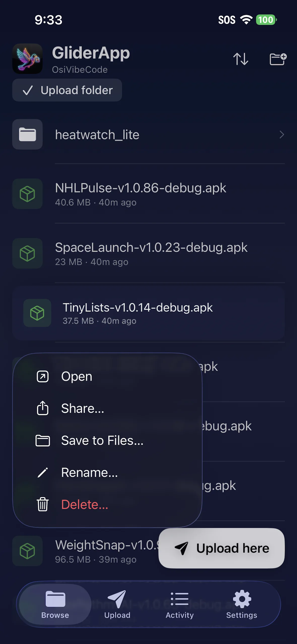The height and width of the screenshot is (644, 297).
Task: Tap the Upload here button
Action: (x=221, y=548)
